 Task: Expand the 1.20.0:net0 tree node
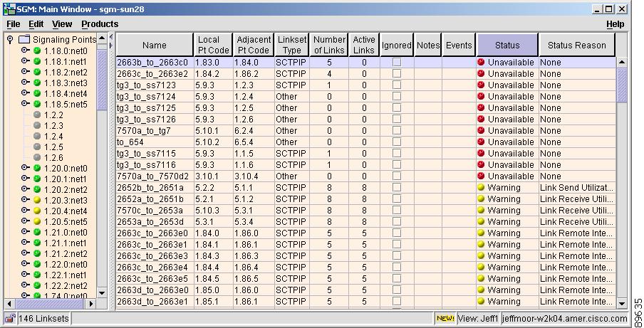click(x=25, y=169)
